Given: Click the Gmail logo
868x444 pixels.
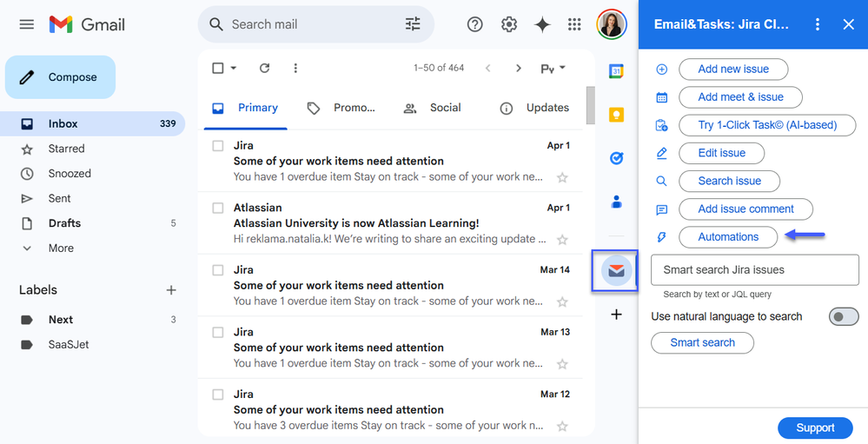Looking at the screenshot, I should tap(87, 24).
